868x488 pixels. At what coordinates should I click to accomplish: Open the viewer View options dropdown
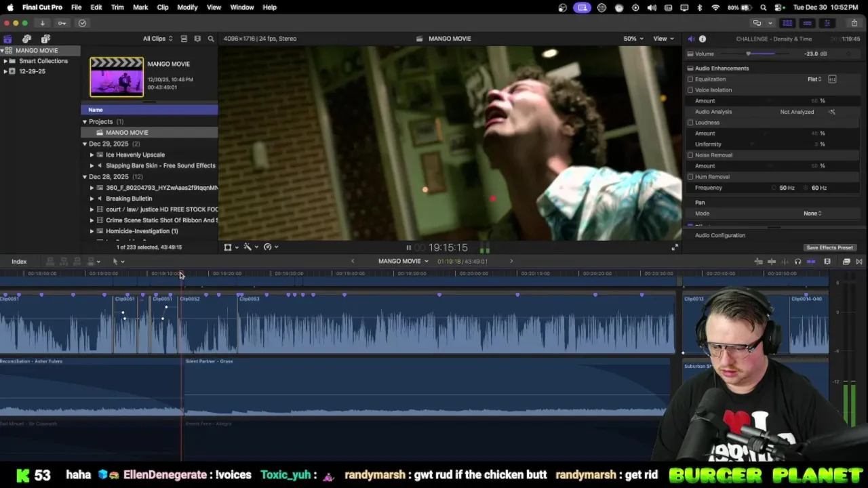pyautogui.click(x=663, y=39)
